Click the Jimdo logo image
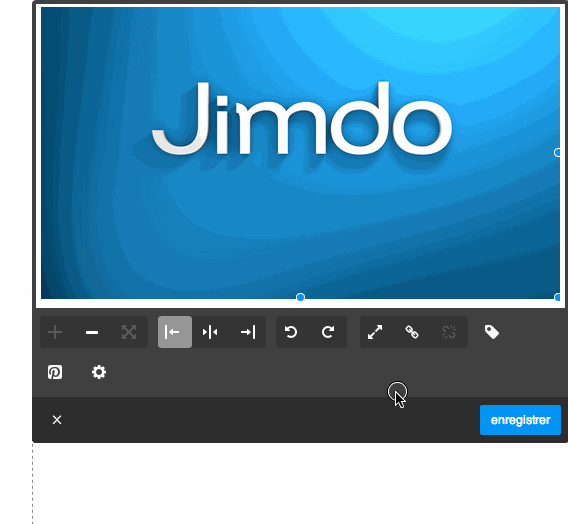This screenshot has width=568, height=524. point(300,153)
